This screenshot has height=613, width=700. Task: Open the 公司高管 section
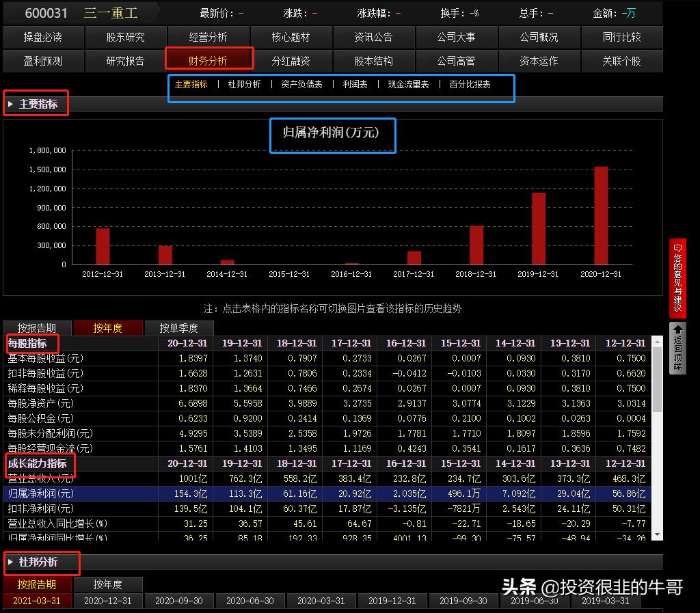(x=457, y=61)
